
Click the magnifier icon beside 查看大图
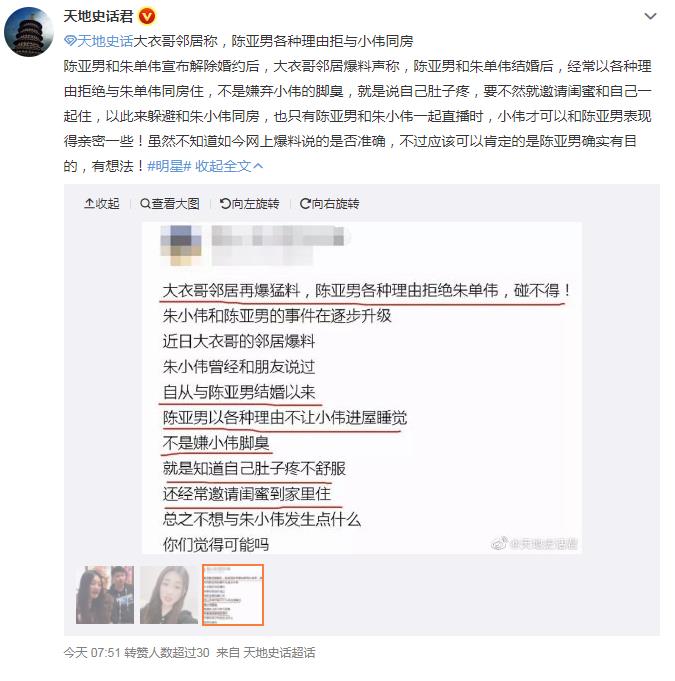(x=145, y=203)
